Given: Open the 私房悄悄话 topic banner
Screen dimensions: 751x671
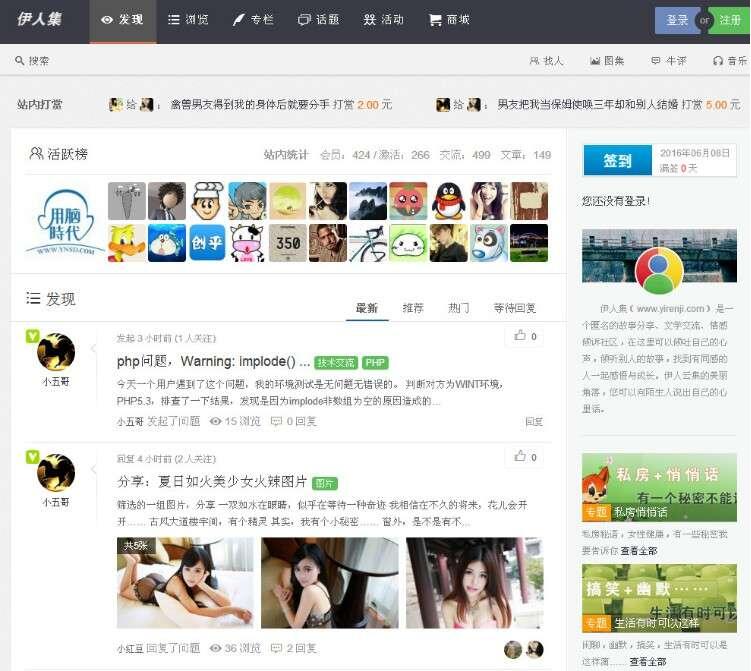Looking at the screenshot, I should pyautogui.click(x=659, y=488).
